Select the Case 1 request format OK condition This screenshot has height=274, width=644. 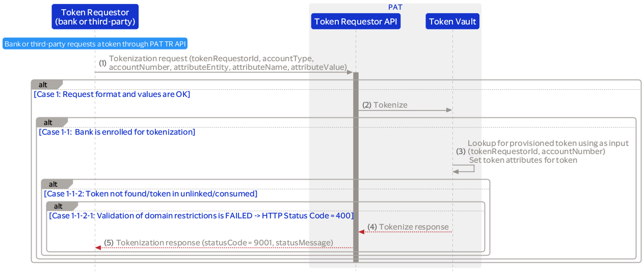pyautogui.click(x=112, y=94)
